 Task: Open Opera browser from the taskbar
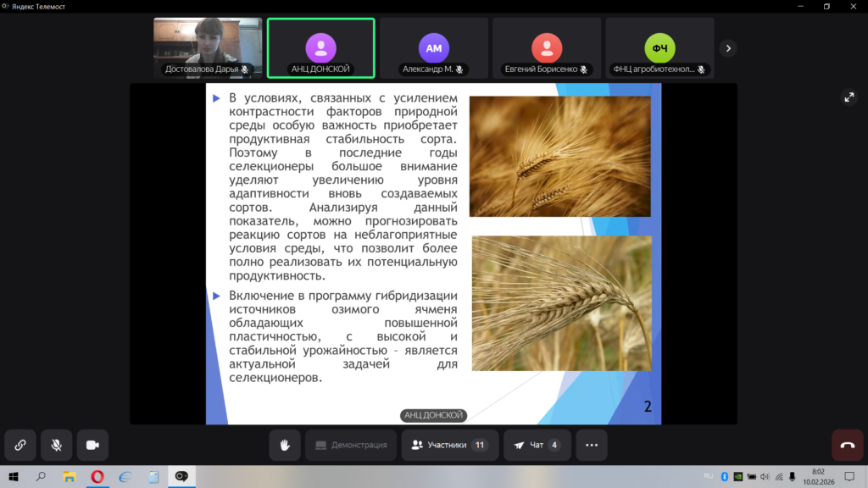pyautogui.click(x=97, y=477)
